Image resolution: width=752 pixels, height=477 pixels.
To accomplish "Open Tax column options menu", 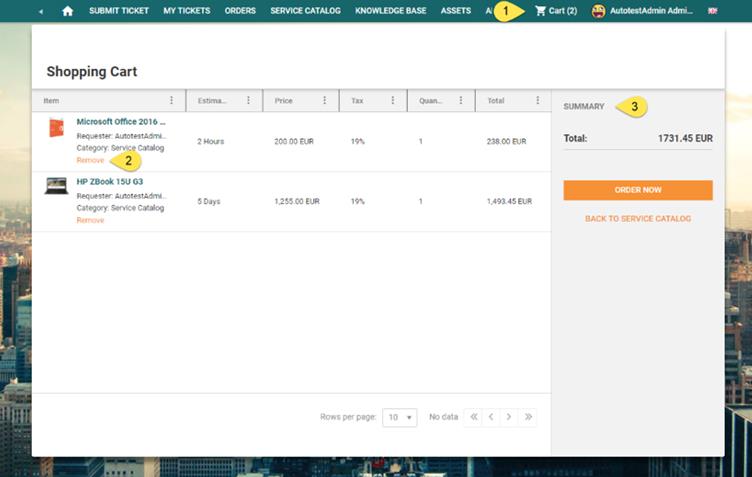I will pos(392,101).
